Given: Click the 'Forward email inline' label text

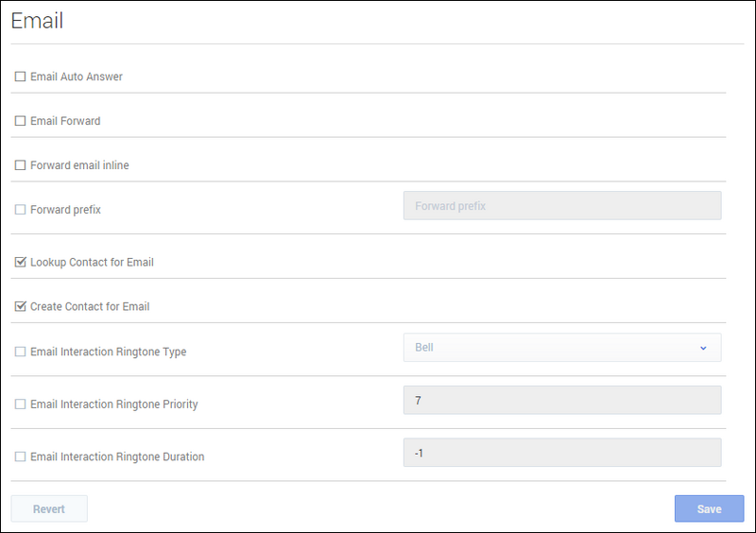Looking at the screenshot, I should 79,165.
